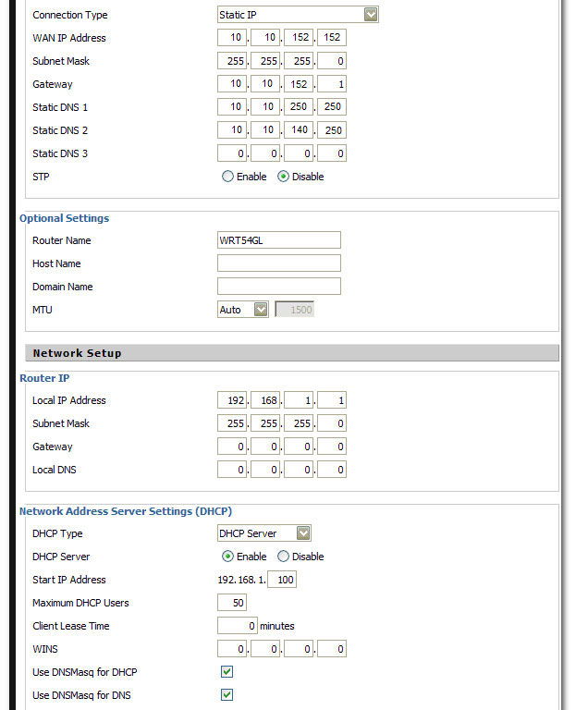The height and width of the screenshot is (710, 588).
Task: Click Static DNS 2 third octet field
Action: (x=299, y=130)
